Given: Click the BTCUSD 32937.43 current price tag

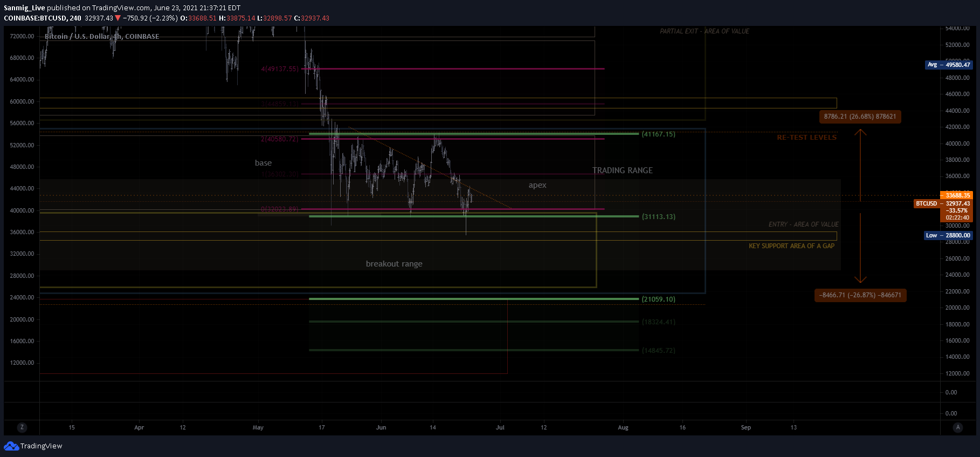Looking at the screenshot, I should (x=943, y=203).
